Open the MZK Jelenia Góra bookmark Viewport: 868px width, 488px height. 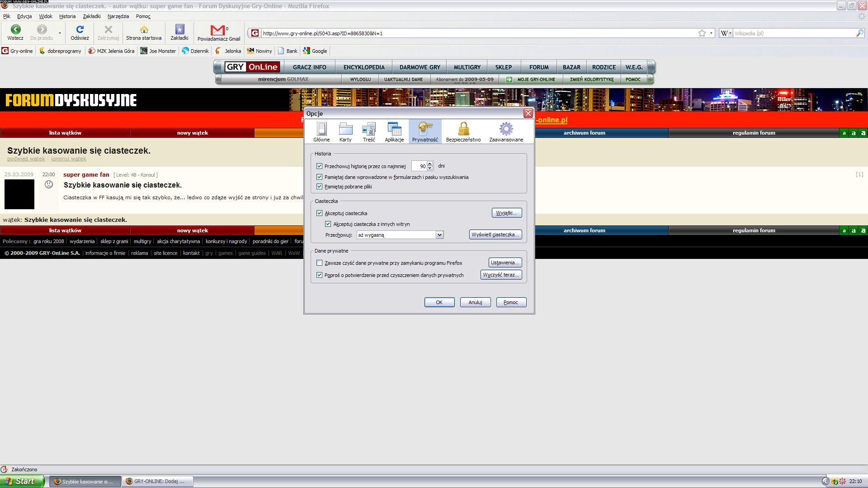point(111,51)
